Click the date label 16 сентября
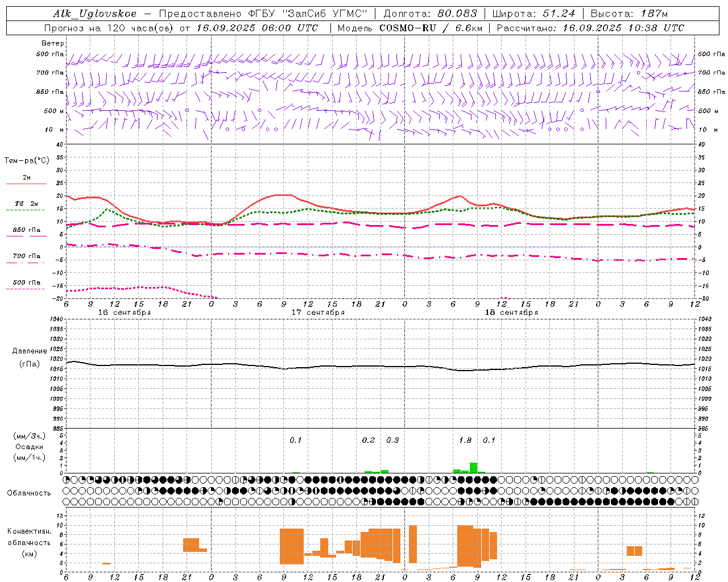Screen dimensions: 728x582 click(124, 313)
